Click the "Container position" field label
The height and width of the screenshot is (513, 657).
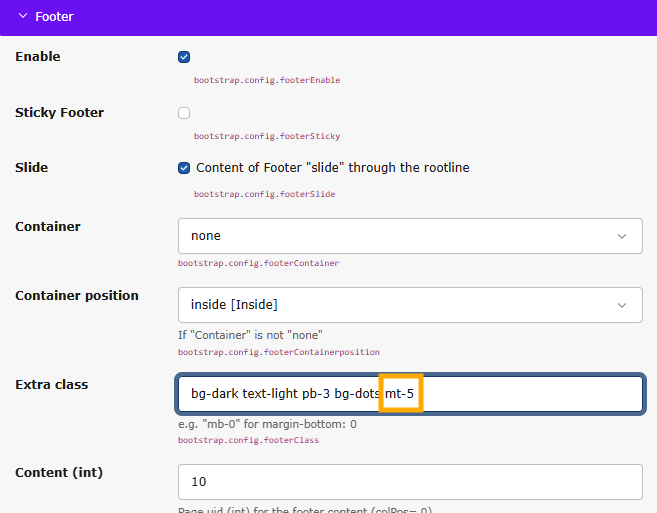tap(77, 296)
